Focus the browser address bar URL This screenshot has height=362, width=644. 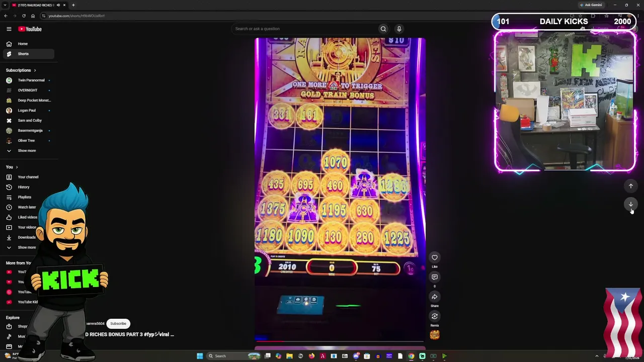pyautogui.click(x=76, y=16)
